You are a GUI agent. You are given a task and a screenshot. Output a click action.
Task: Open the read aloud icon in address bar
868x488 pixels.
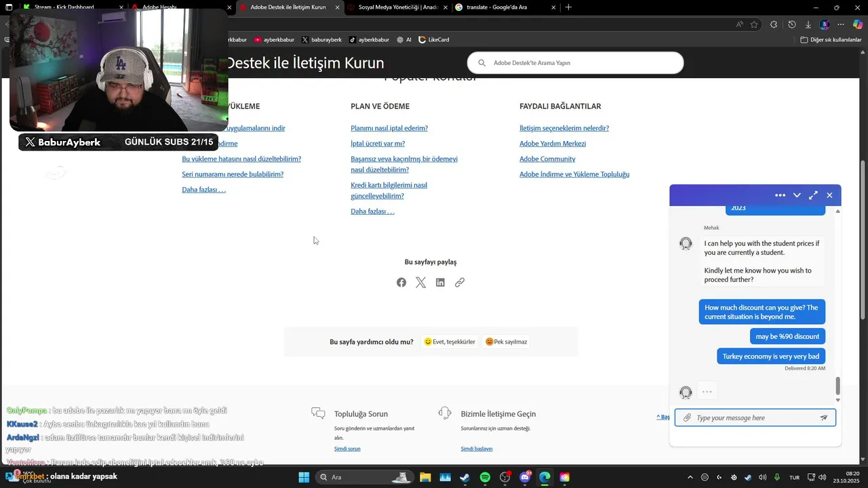tap(739, 24)
